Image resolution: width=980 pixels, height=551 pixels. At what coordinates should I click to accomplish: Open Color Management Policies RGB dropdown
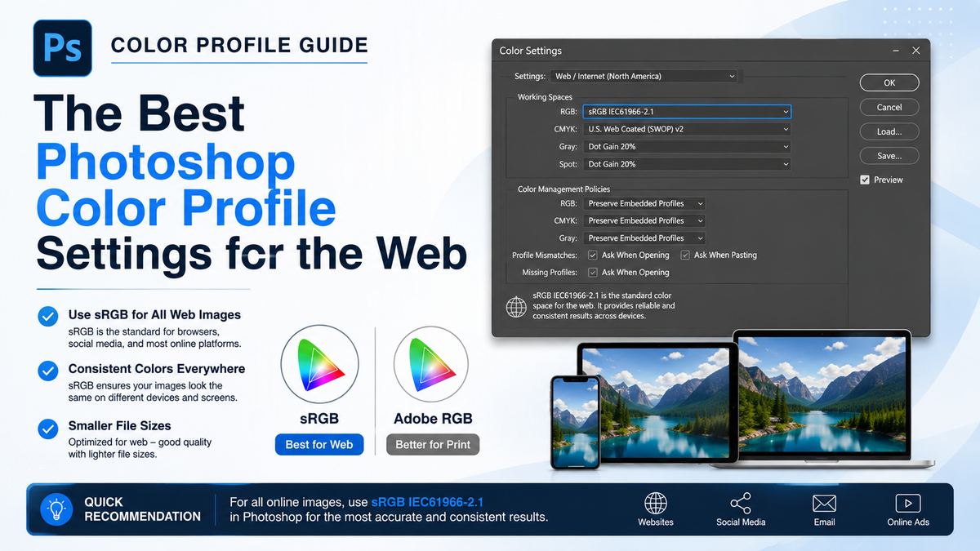point(644,203)
